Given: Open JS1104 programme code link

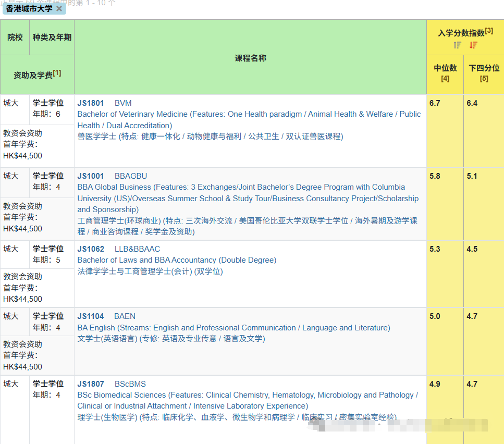Looking at the screenshot, I should click(91, 316).
